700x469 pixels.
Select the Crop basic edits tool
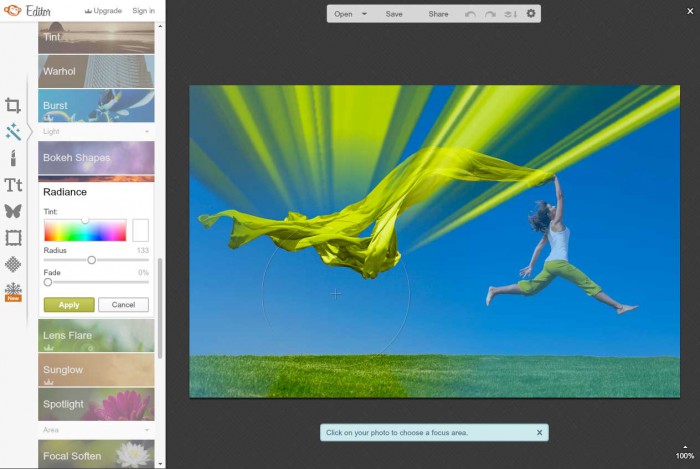[13, 105]
